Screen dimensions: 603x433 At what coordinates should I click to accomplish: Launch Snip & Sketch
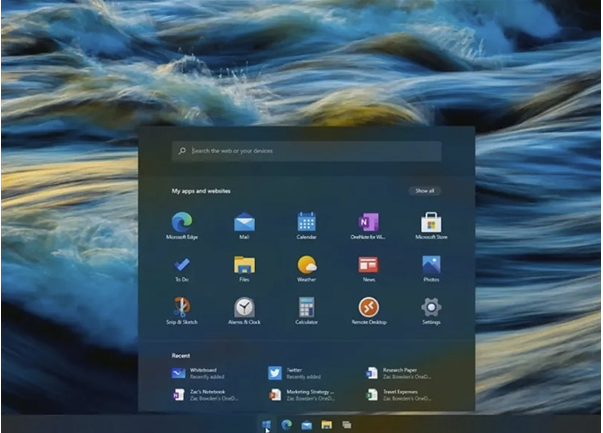pyautogui.click(x=182, y=308)
